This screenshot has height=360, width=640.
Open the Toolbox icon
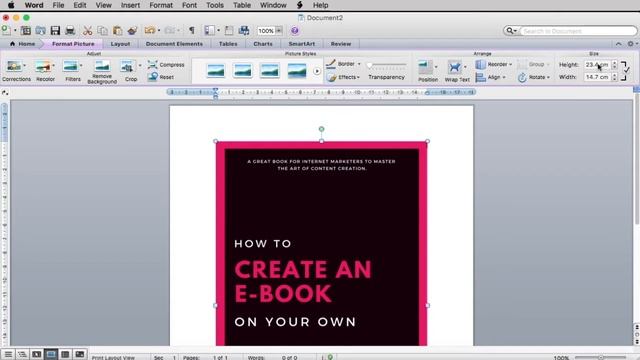click(229, 30)
